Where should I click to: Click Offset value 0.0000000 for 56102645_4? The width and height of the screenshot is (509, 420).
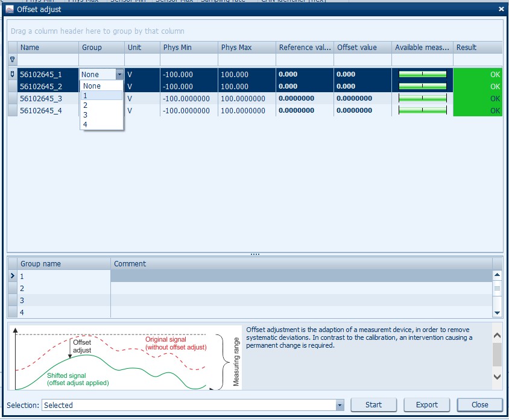pyautogui.click(x=354, y=110)
